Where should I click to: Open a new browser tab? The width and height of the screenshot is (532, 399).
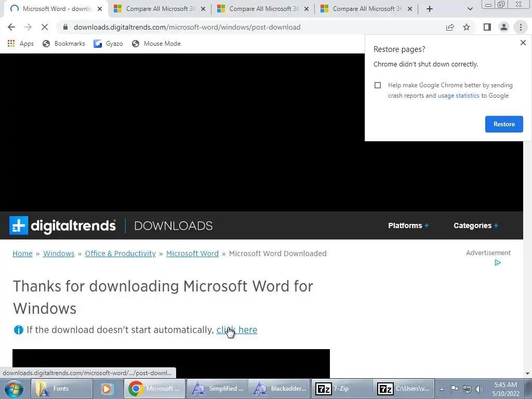coord(430,9)
